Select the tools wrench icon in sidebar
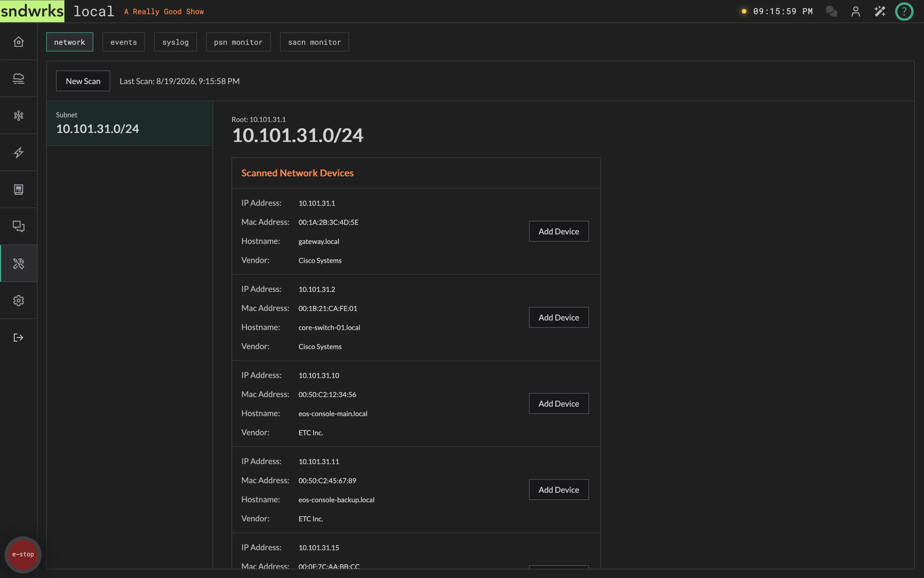The width and height of the screenshot is (924, 578). 18,263
